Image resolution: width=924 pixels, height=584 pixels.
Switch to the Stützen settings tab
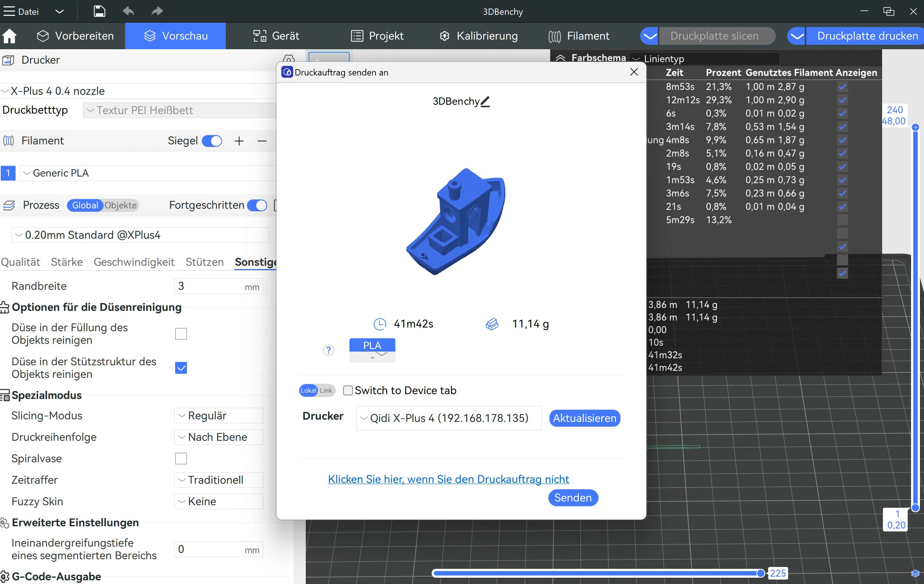pos(204,262)
